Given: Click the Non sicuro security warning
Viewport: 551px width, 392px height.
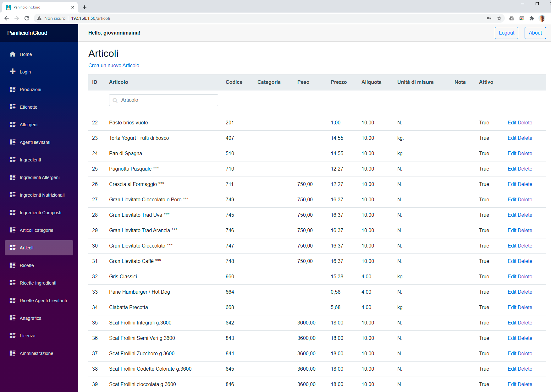Looking at the screenshot, I should [51, 18].
